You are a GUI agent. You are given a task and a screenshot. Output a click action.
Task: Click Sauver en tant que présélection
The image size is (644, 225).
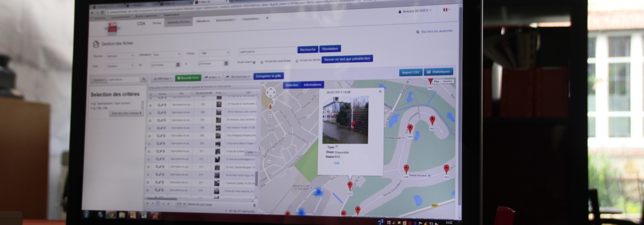point(348,59)
